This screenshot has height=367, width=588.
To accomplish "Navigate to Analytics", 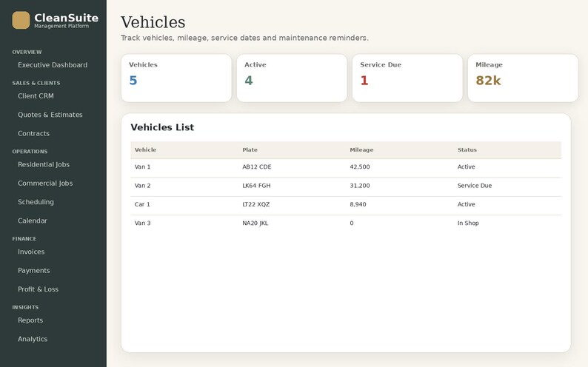I will pos(33,339).
